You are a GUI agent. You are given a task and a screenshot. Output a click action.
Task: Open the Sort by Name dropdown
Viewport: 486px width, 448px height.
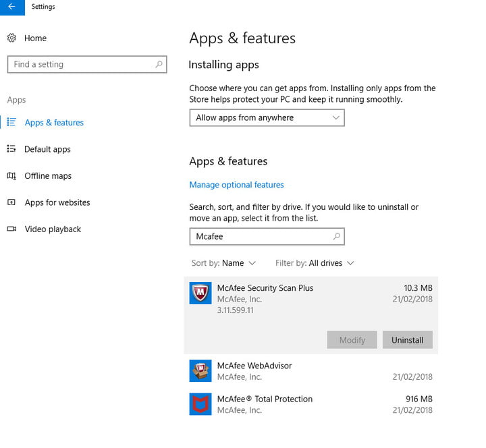point(223,263)
